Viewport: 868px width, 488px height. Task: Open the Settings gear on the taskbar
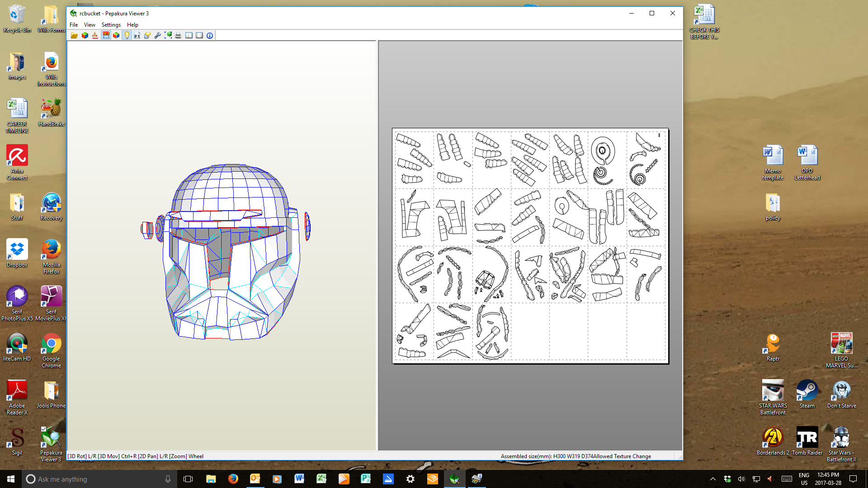tap(410, 479)
